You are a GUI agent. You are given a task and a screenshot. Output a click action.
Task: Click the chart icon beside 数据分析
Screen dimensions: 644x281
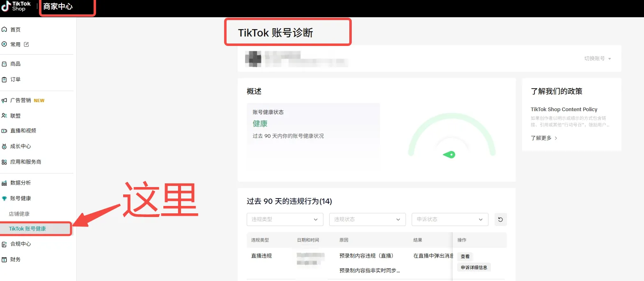(5, 183)
